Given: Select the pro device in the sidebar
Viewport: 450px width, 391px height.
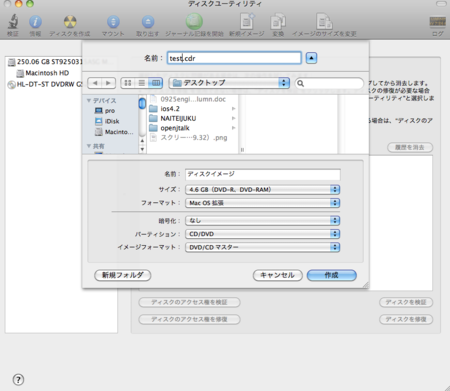Looking at the screenshot, I should pyautogui.click(x=105, y=111).
